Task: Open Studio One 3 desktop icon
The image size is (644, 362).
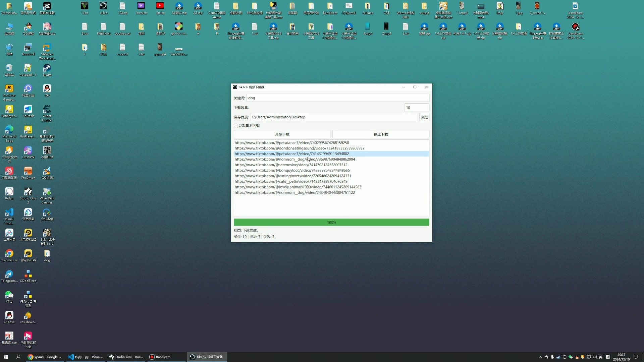Action: (x=28, y=195)
